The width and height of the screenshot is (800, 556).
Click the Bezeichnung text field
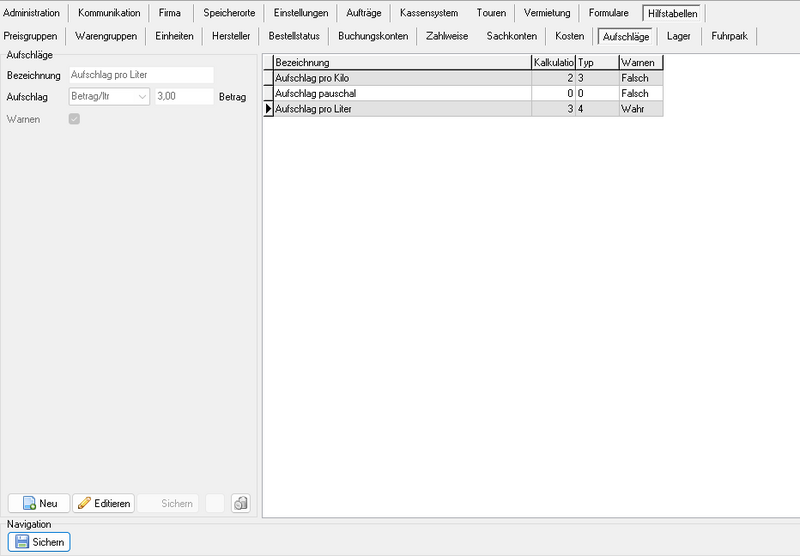click(x=140, y=75)
